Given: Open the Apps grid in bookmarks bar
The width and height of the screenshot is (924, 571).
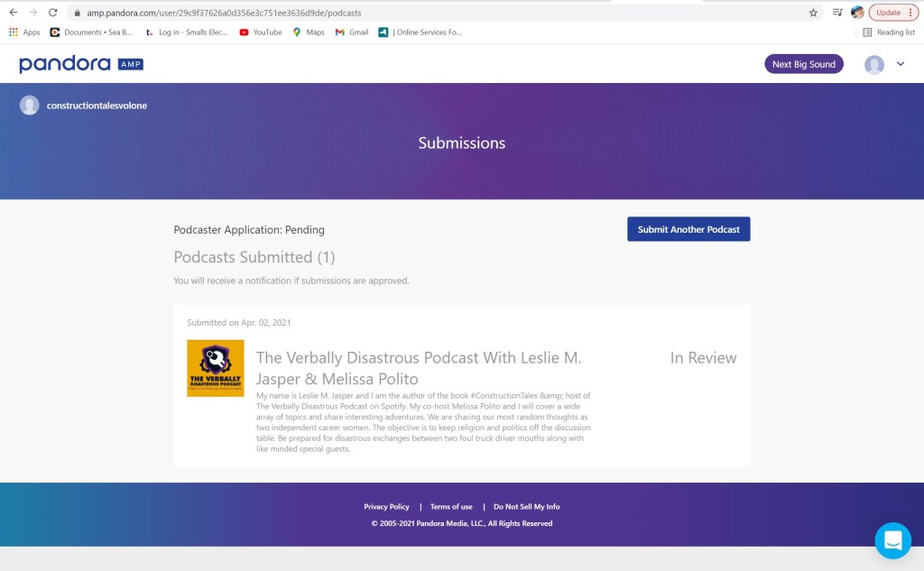Looking at the screenshot, I should pos(24,32).
